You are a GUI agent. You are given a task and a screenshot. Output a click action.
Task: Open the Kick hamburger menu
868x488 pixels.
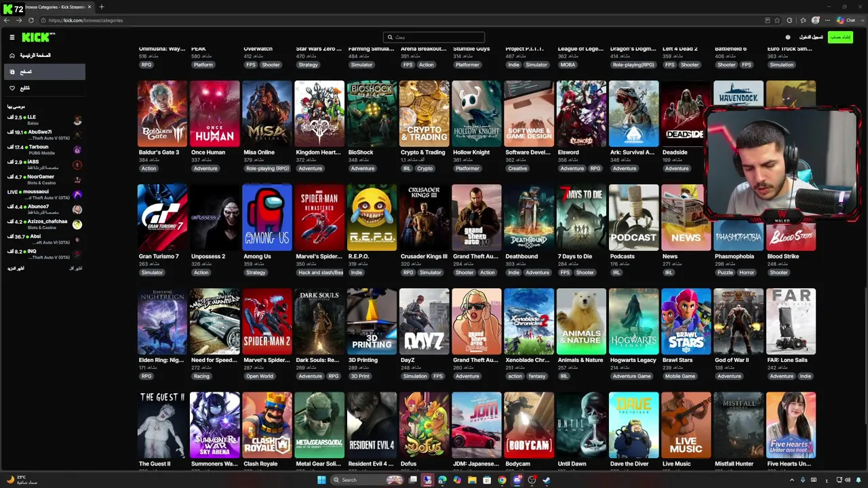pyautogui.click(x=12, y=37)
